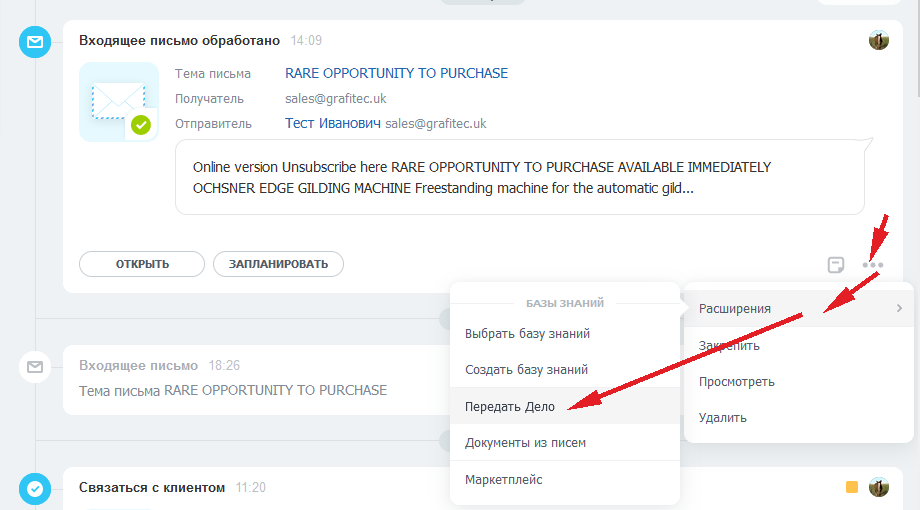Viewport: 920px width, 510px height.
Task: Choose Выбрать базу знаний option
Action: 527,334
